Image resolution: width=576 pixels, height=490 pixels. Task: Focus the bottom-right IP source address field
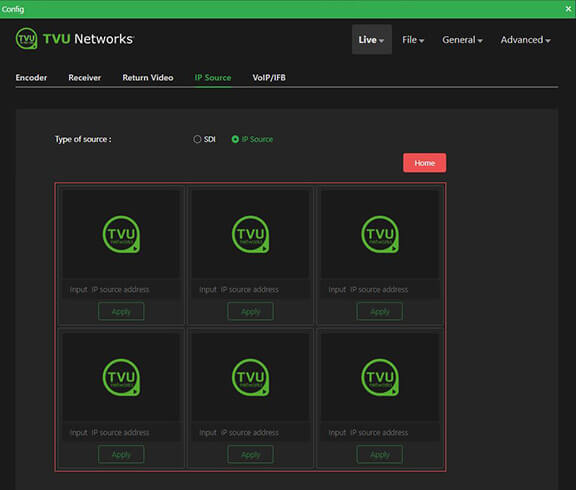point(380,432)
